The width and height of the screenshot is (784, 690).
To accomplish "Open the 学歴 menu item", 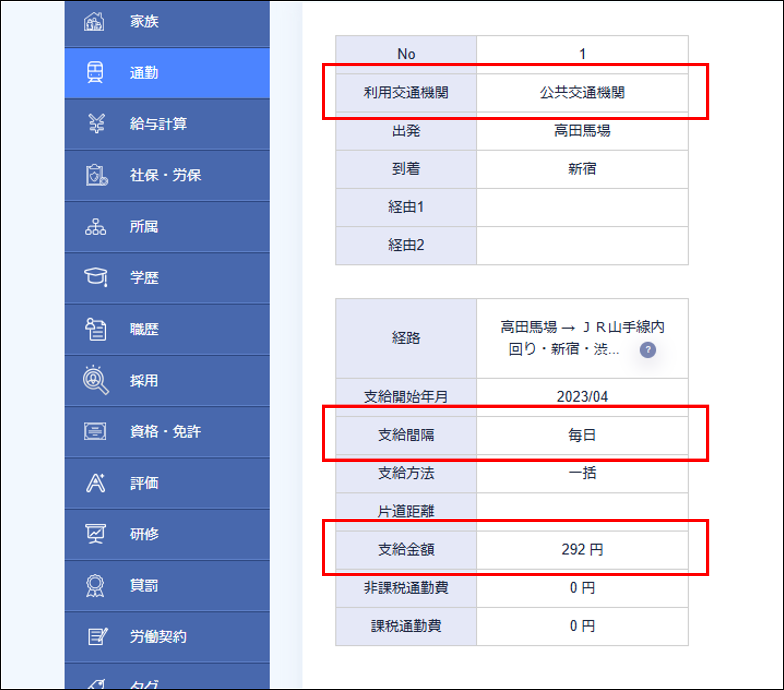I will (x=167, y=278).
